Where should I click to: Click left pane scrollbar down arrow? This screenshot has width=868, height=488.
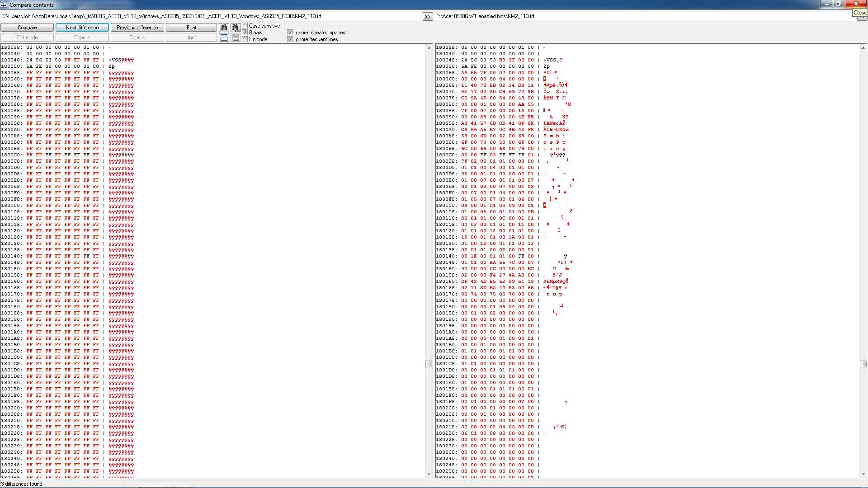(429, 474)
